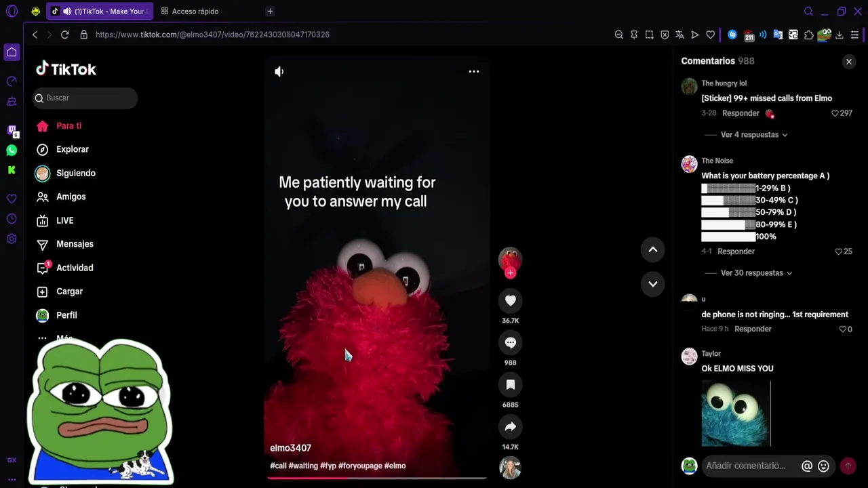Go to previous video with up arrow

point(652,249)
